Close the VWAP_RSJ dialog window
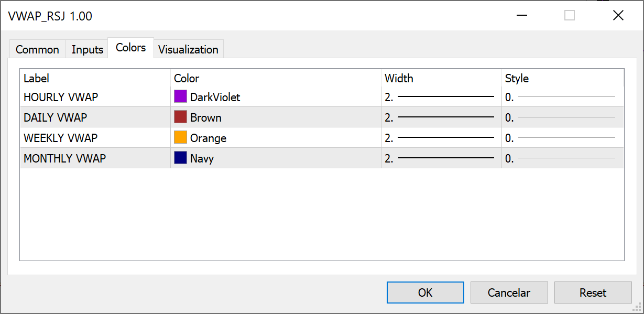644x314 pixels. (618, 16)
